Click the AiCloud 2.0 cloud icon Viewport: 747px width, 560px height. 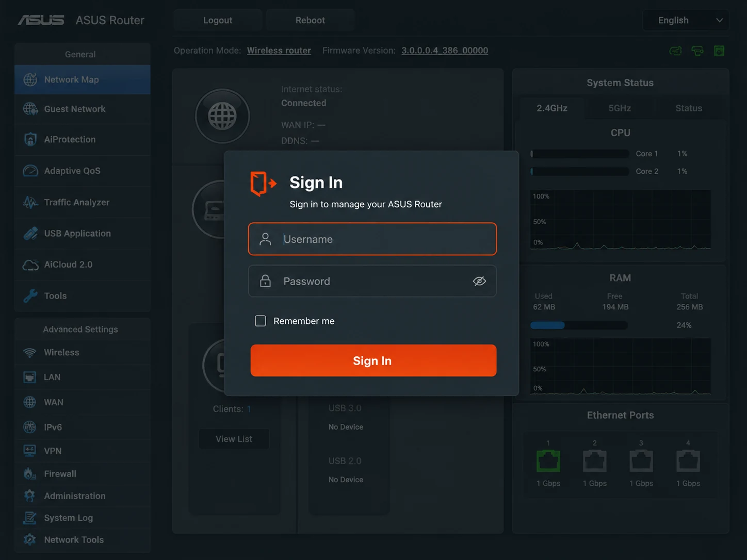point(30,265)
